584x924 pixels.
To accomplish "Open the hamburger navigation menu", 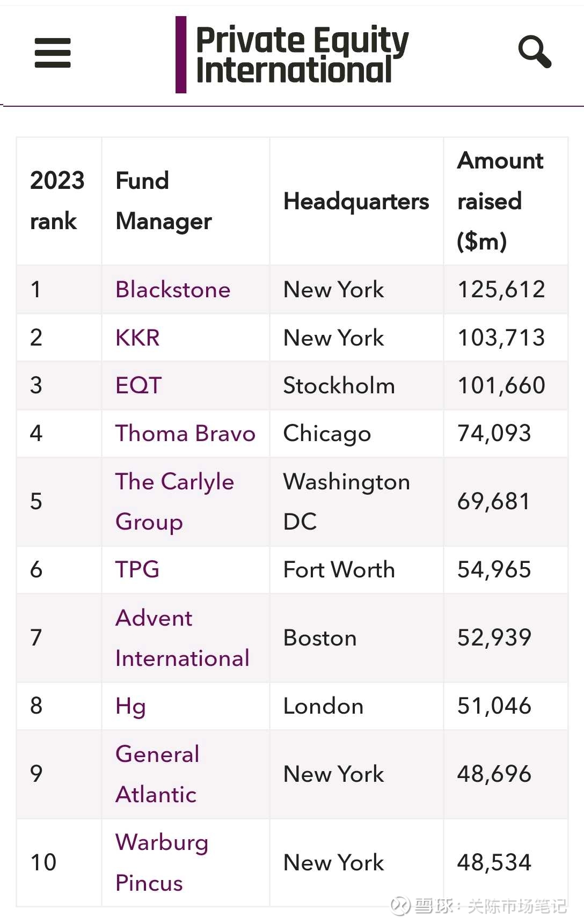I will click(x=53, y=53).
